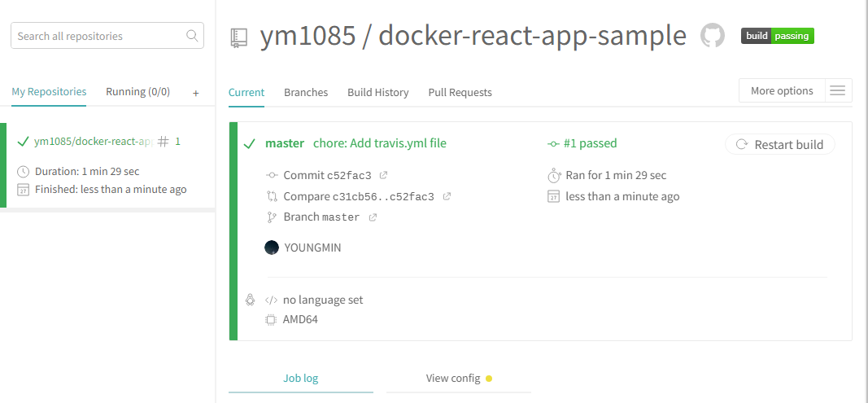The width and height of the screenshot is (868, 403).
Task: Click the yellow dot beside View config
Action: tap(489, 379)
